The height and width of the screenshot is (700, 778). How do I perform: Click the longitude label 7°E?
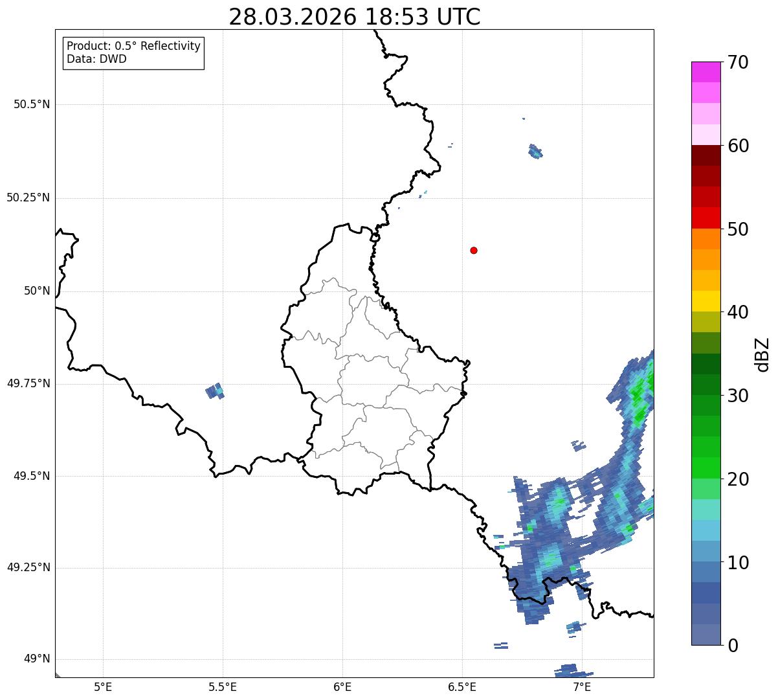click(x=582, y=687)
